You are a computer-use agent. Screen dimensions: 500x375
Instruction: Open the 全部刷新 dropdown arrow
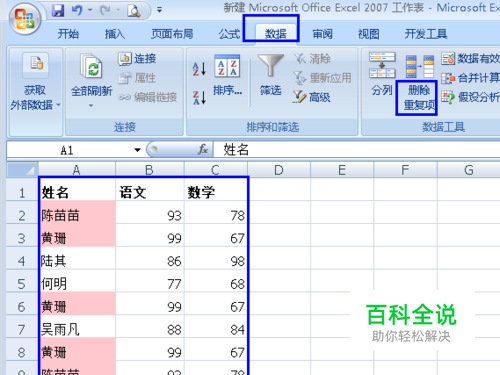pos(91,106)
